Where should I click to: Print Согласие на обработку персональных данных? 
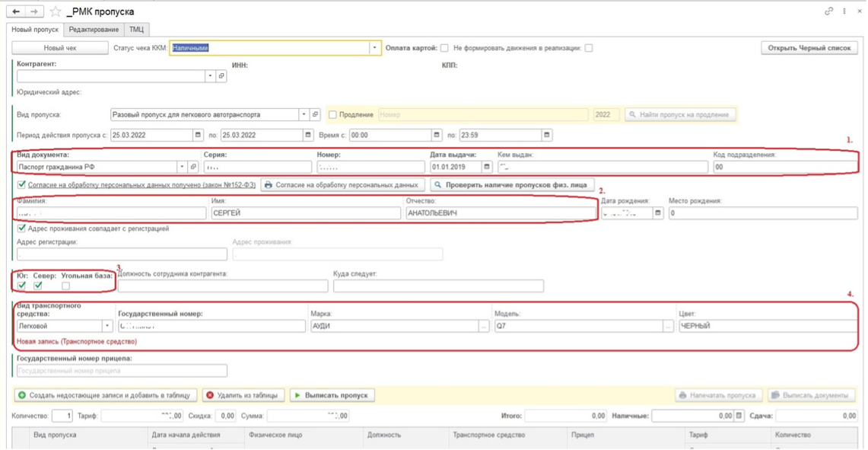click(342, 184)
